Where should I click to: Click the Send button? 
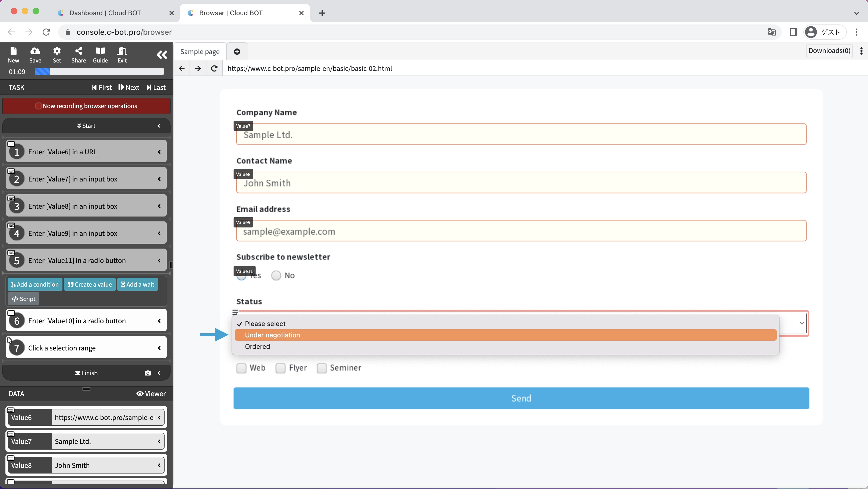(521, 398)
